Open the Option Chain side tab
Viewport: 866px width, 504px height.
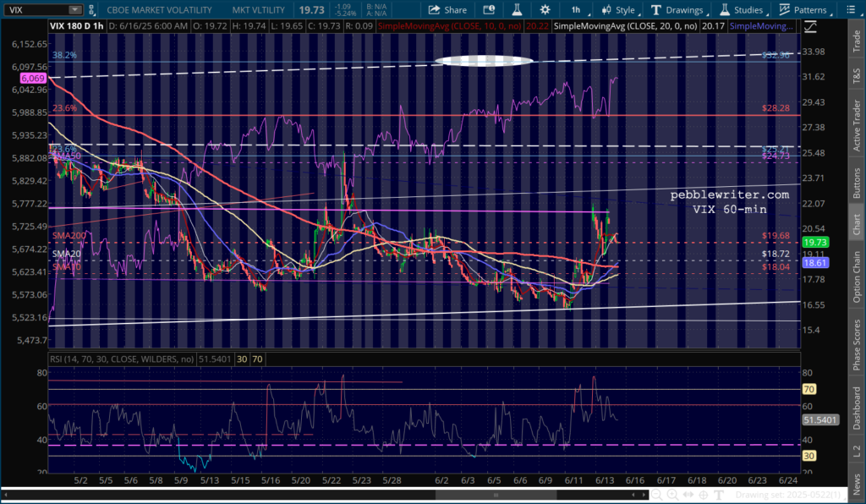pyautogui.click(x=856, y=277)
